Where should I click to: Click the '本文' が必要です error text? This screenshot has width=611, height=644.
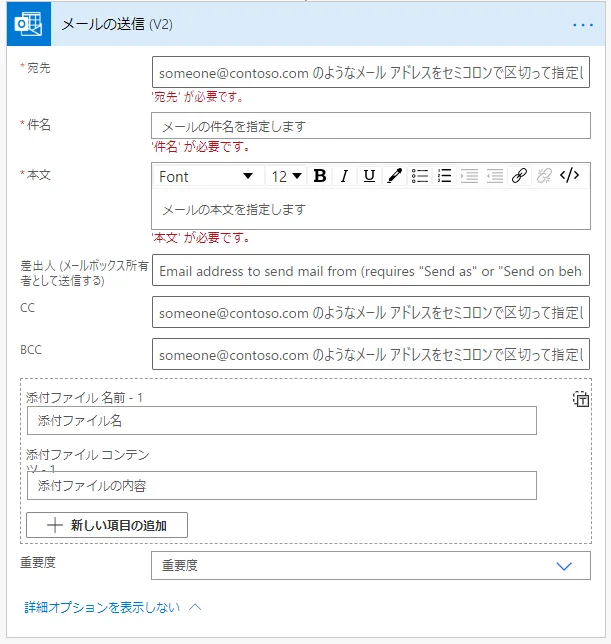[201, 238]
